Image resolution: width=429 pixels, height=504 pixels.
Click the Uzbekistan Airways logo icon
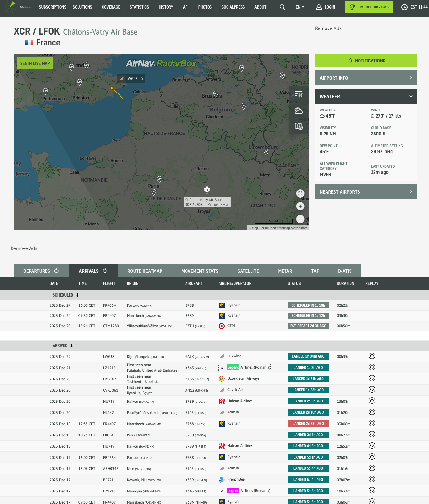tap(221, 379)
